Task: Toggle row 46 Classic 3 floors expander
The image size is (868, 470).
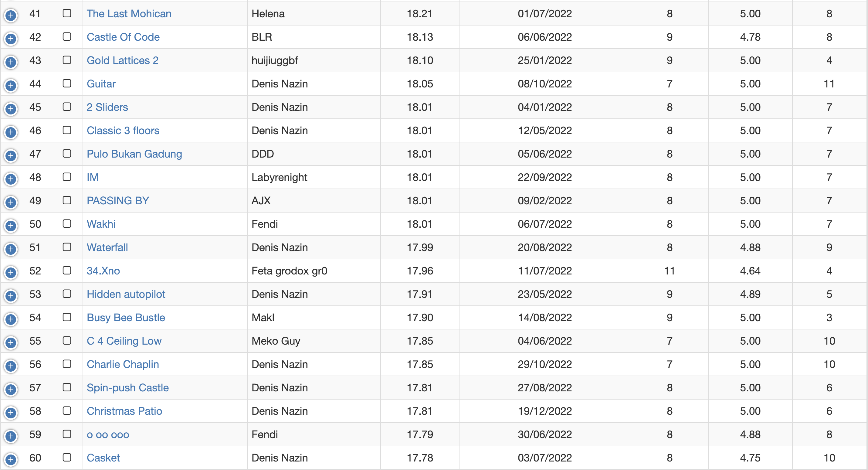Action: click(x=11, y=132)
